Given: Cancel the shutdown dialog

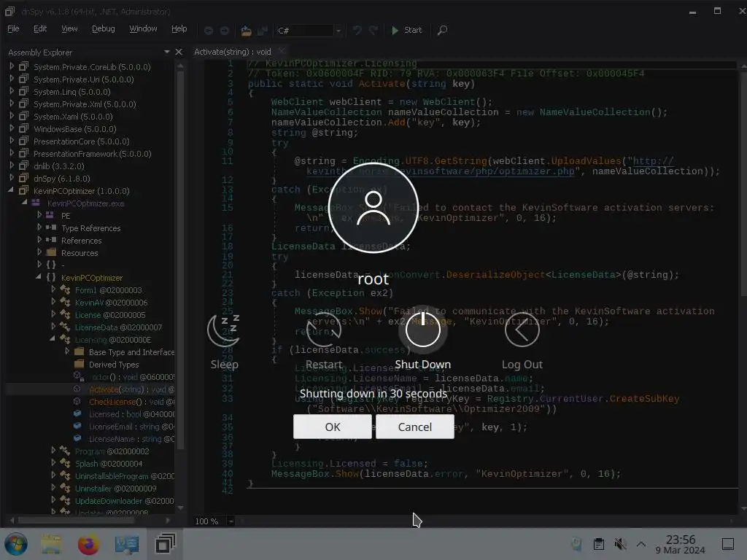Looking at the screenshot, I should pos(415,427).
